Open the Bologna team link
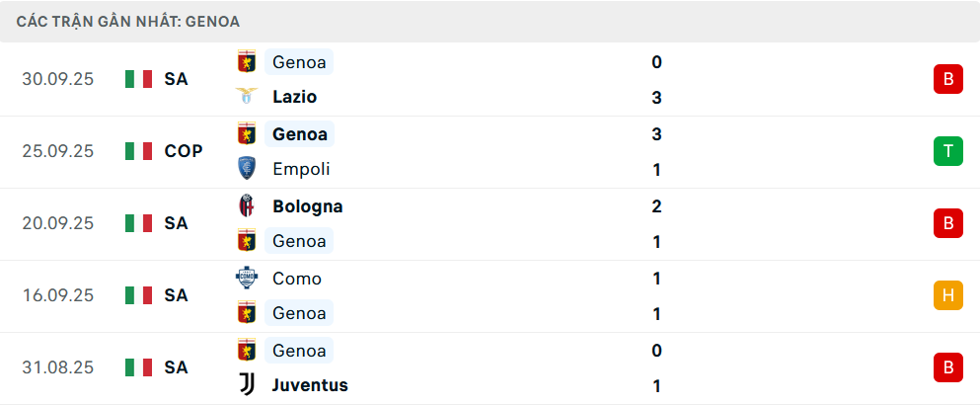980x405 pixels. click(307, 206)
